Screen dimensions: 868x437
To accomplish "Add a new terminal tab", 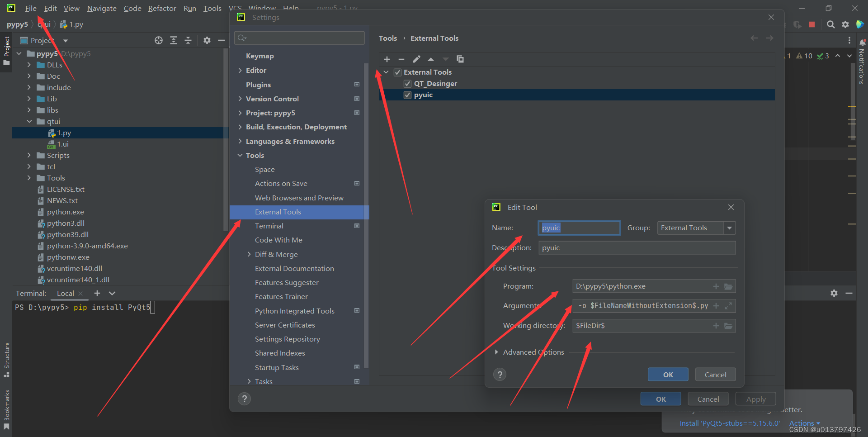I will pyautogui.click(x=97, y=293).
